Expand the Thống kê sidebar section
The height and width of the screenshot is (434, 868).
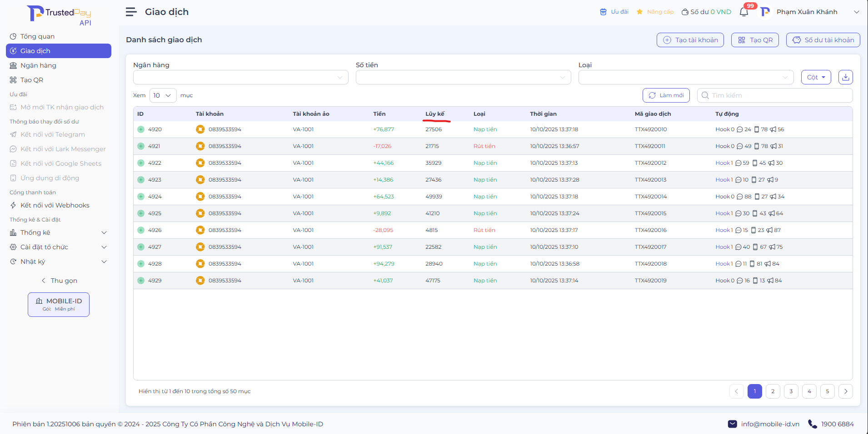pyautogui.click(x=58, y=232)
